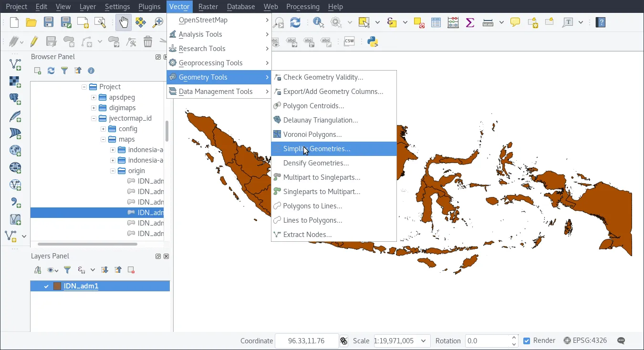Click the IDN_adm1 brown color swatch
The width and height of the screenshot is (644, 350).
(x=57, y=286)
